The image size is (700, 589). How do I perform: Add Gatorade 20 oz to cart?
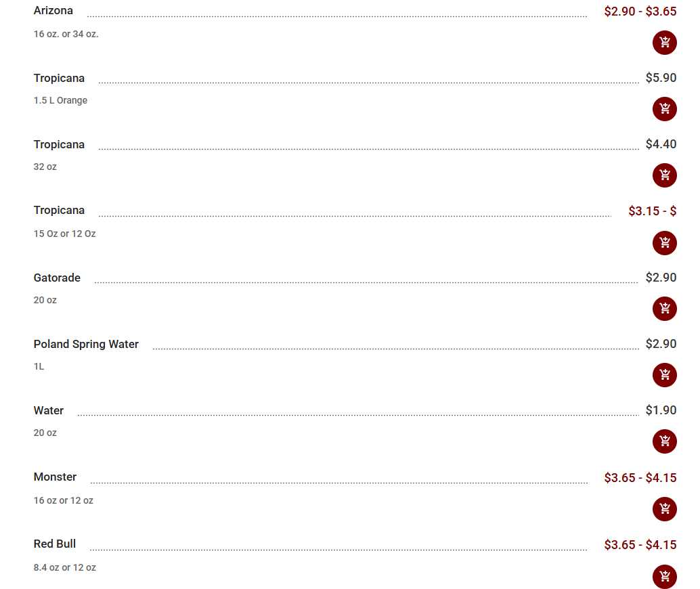pyautogui.click(x=664, y=309)
